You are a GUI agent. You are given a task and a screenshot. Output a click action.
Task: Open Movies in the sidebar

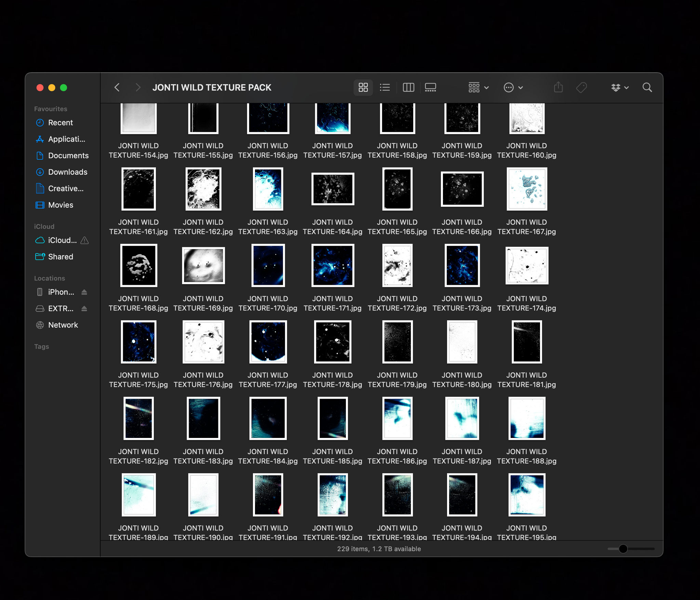60,205
